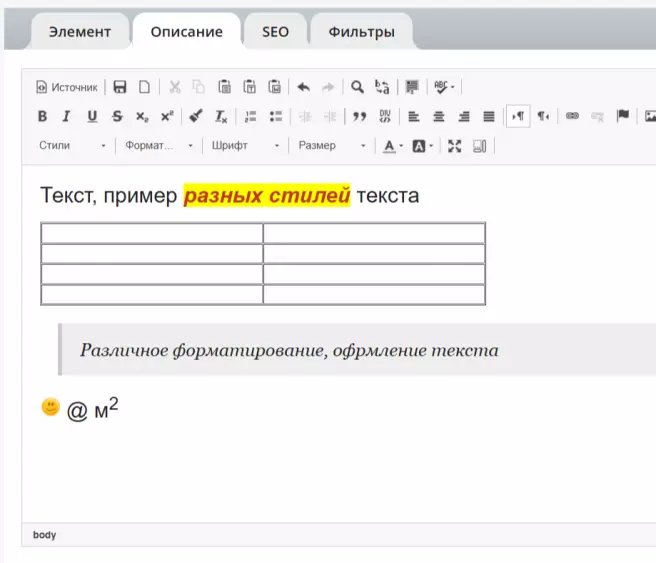Paste as plain text icon
Viewport: 656px width, 563px height.
click(x=250, y=87)
